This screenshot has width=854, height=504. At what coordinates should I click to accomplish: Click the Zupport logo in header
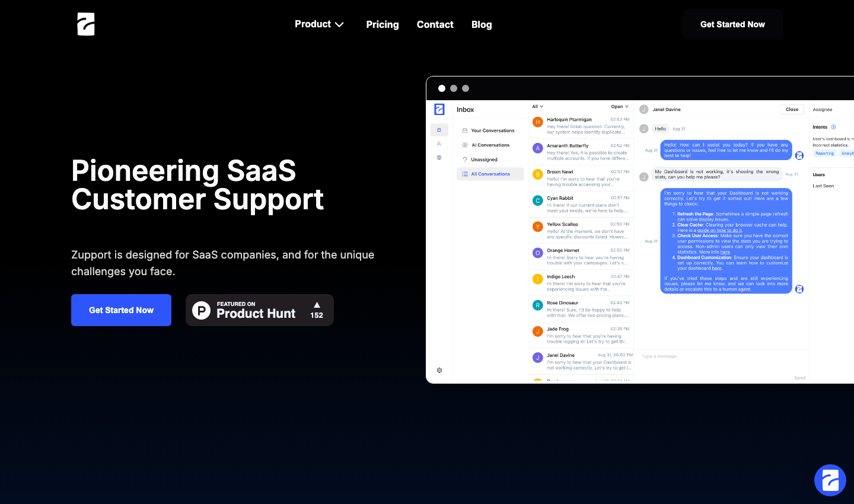tap(86, 24)
